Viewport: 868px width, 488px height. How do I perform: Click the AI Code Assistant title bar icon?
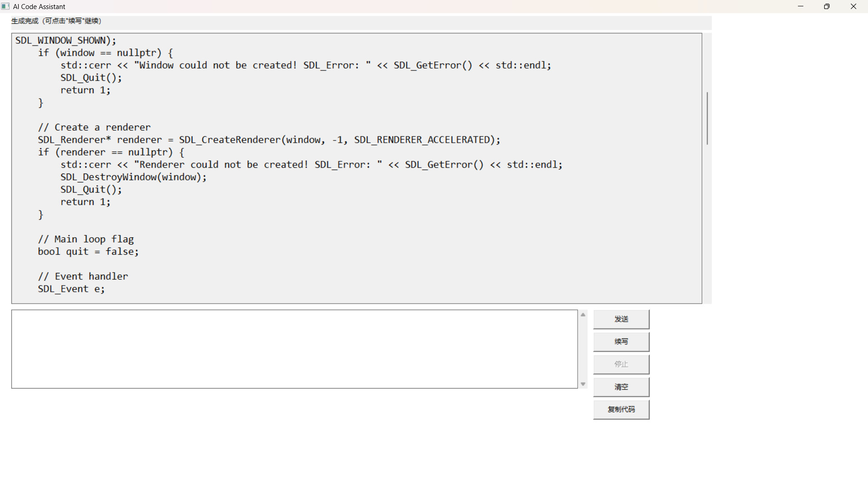point(5,6)
